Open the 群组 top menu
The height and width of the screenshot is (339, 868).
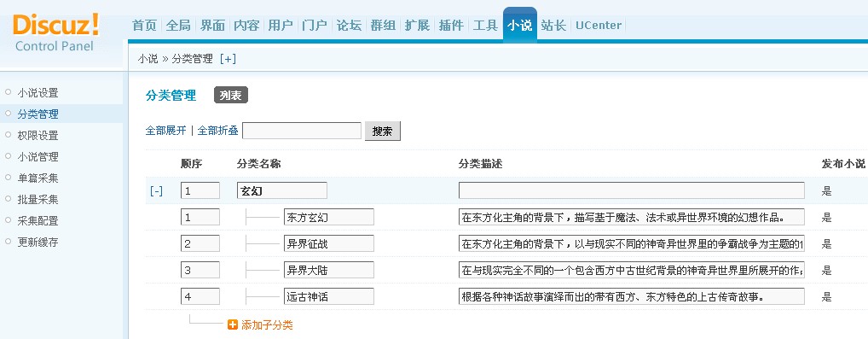click(383, 25)
